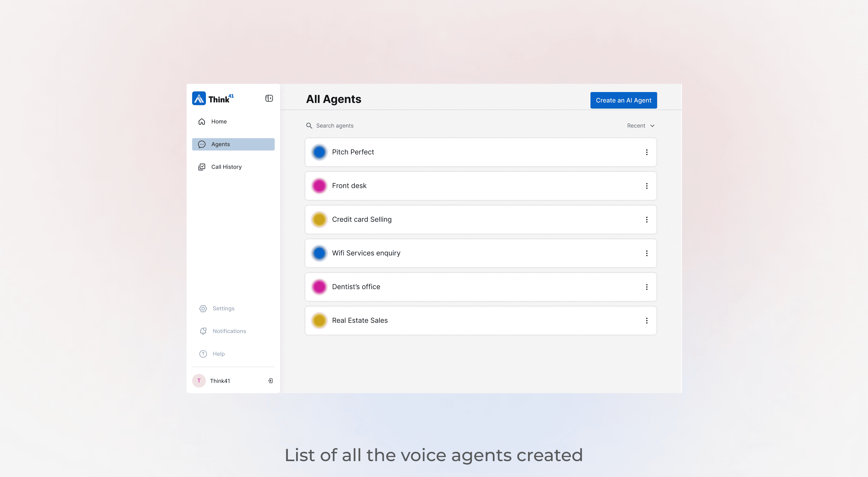The image size is (868, 477).
Task: Open Front desk three-dot menu
Action: point(647,186)
